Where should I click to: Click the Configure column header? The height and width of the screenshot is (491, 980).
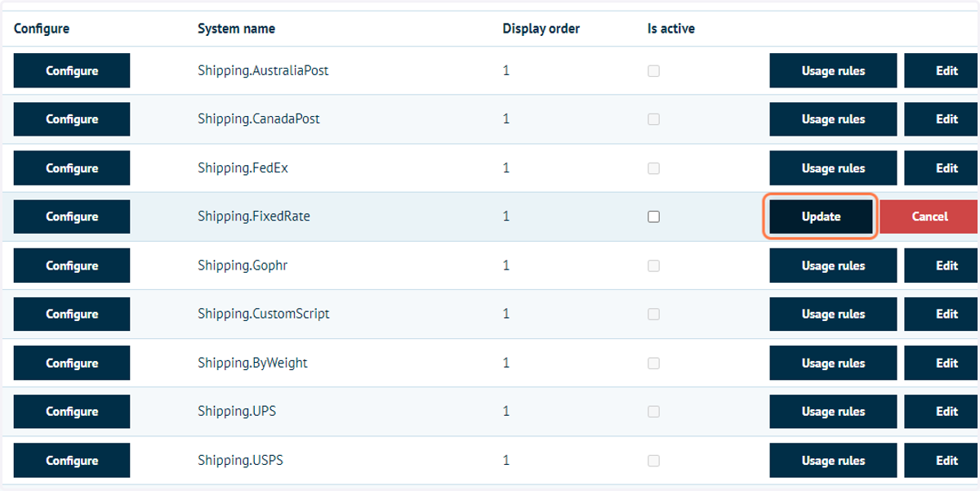click(42, 29)
